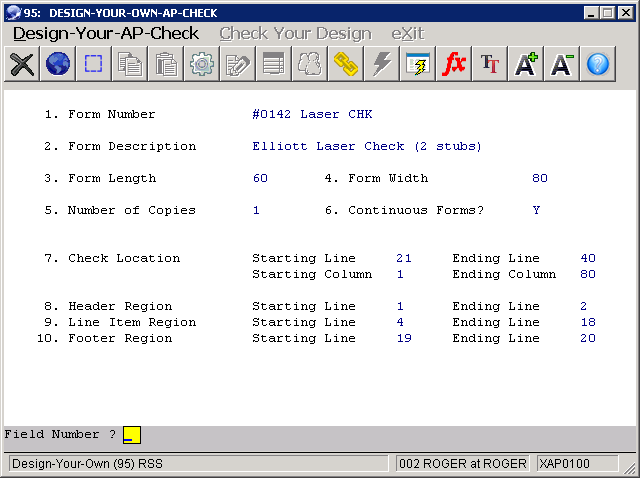The width and height of the screenshot is (640, 478).
Task: Click Line Item Region Starting Line 4
Action: tap(400, 322)
